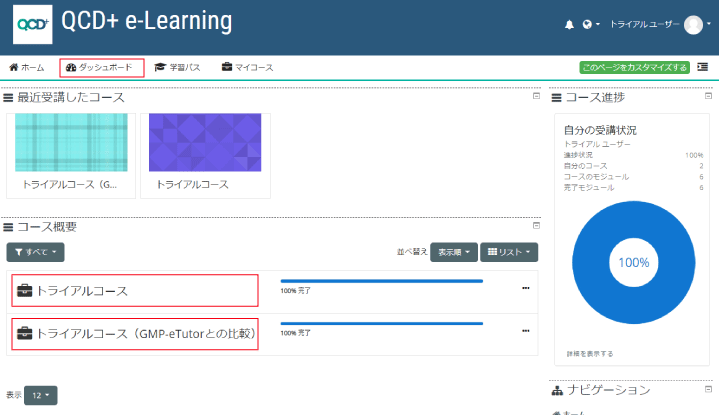This screenshot has width=719, height=415.
Task: Click briefcase icon beside first トライアルコース
Action: [24, 291]
